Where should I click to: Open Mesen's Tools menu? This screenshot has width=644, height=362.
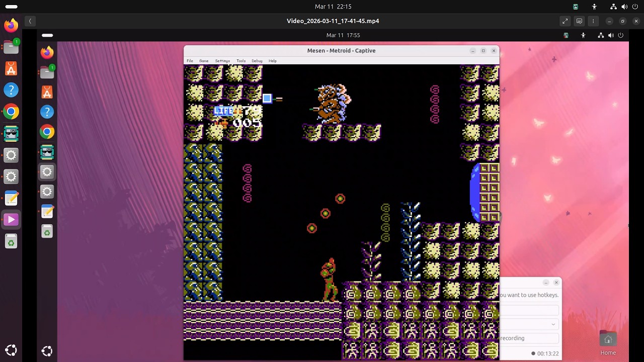pos(241,61)
